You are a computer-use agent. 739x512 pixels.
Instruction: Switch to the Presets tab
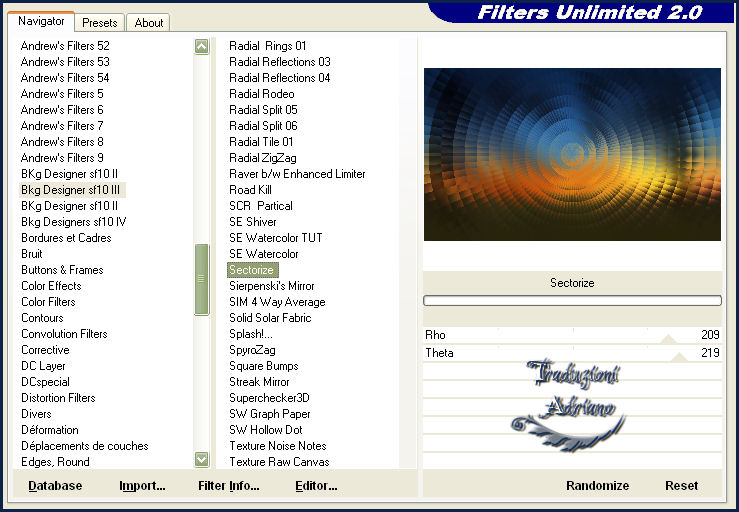[99, 23]
